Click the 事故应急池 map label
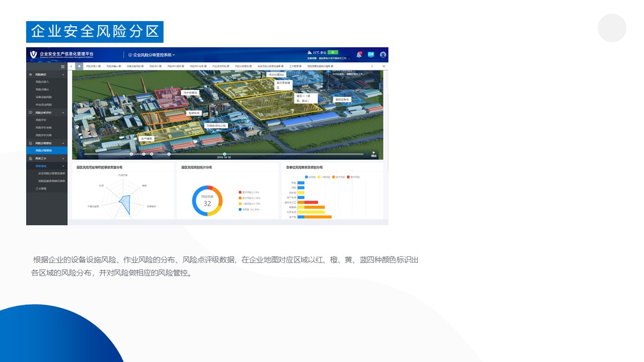The image size is (644, 362). [342, 100]
